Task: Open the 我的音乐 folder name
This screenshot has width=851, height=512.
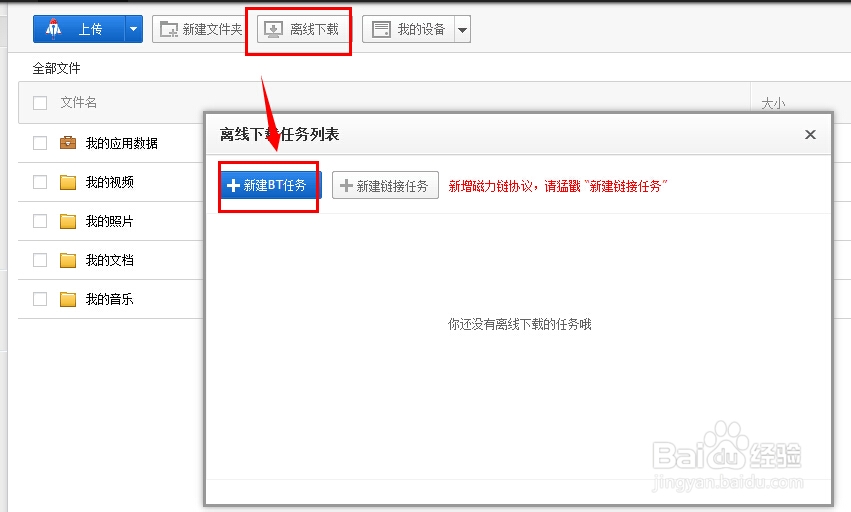Action: pyautogui.click(x=110, y=300)
